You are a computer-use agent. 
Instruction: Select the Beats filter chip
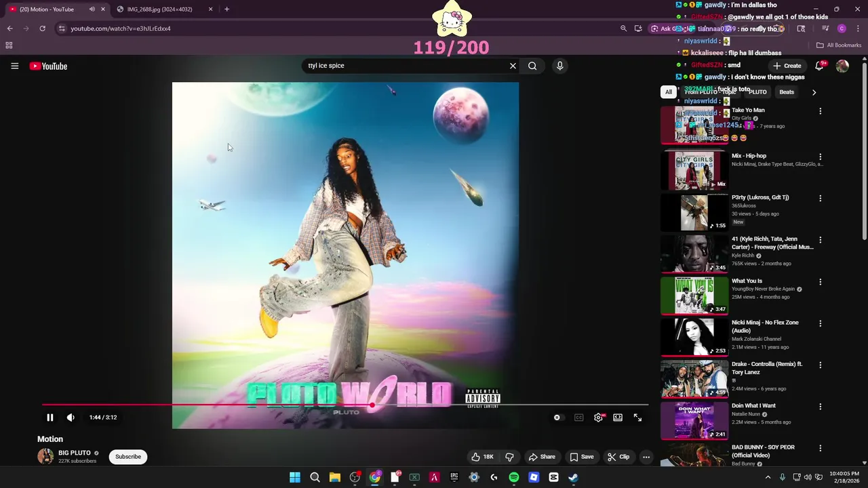click(787, 92)
